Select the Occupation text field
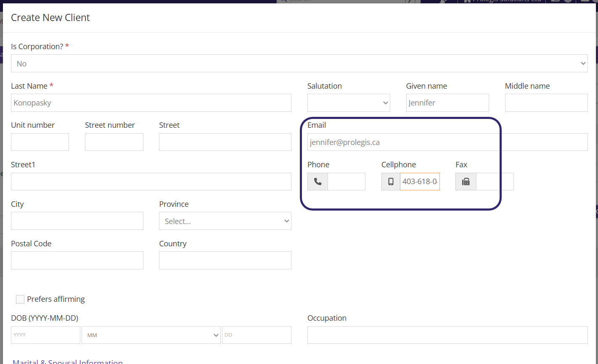Viewport: 598px width, 364px height. [447, 335]
